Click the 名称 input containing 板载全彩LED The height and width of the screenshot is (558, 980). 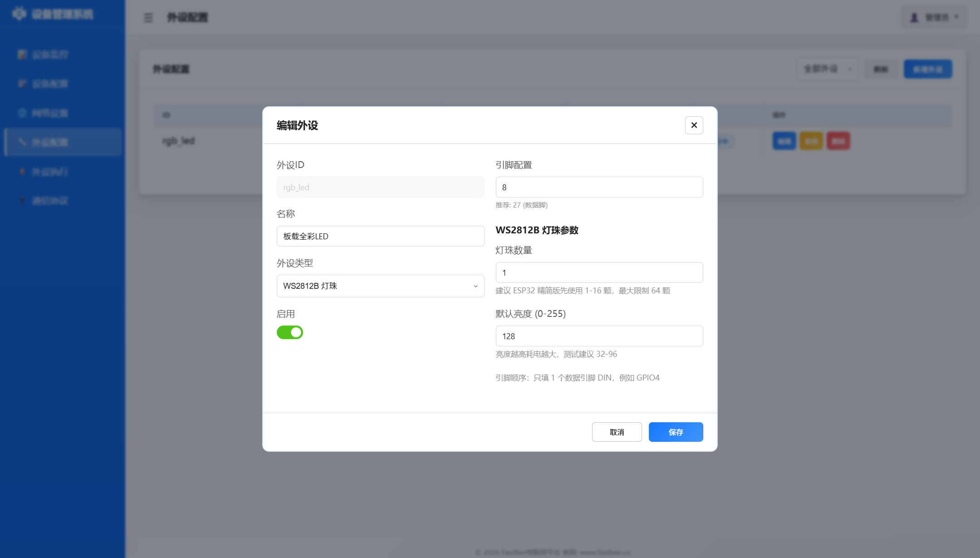pyautogui.click(x=380, y=236)
